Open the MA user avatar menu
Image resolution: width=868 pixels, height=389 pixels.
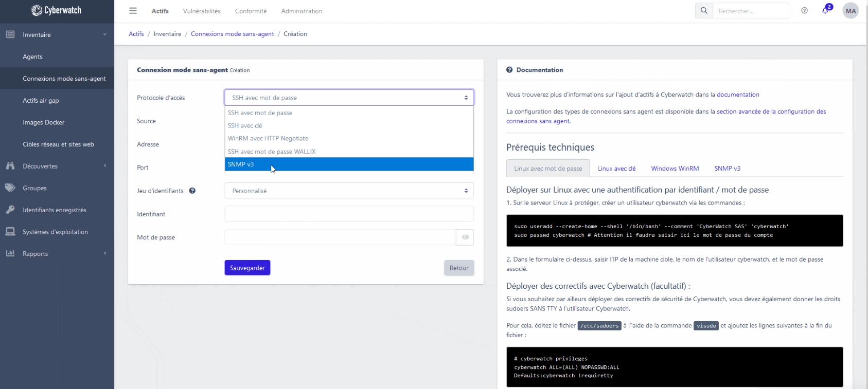pyautogui.click(x=851, y=11)
